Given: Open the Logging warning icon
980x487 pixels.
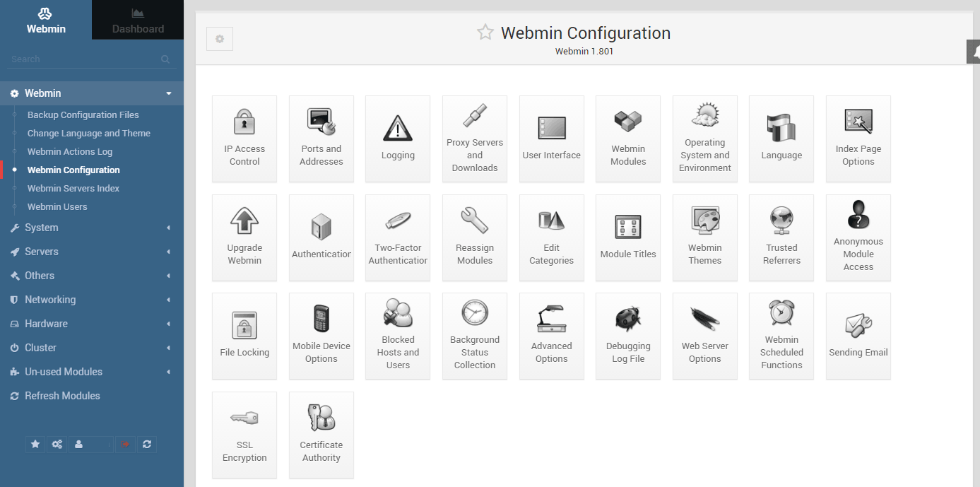Looking at the screenshot, I should coord(398,139).
